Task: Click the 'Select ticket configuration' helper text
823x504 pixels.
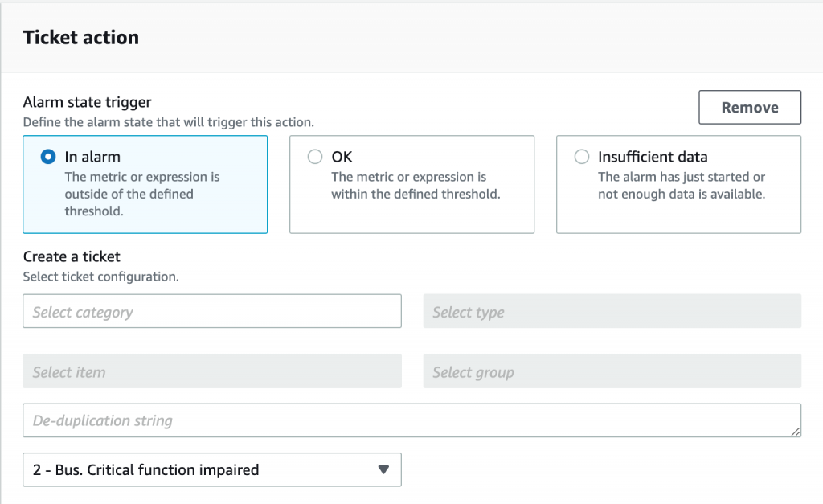Action: pos(100,277)
